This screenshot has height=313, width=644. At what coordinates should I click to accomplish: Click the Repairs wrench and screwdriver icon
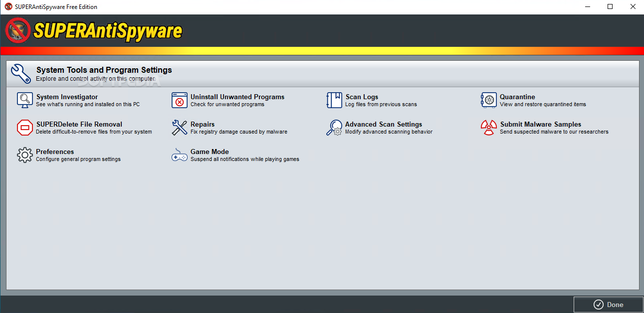[180, 128]
